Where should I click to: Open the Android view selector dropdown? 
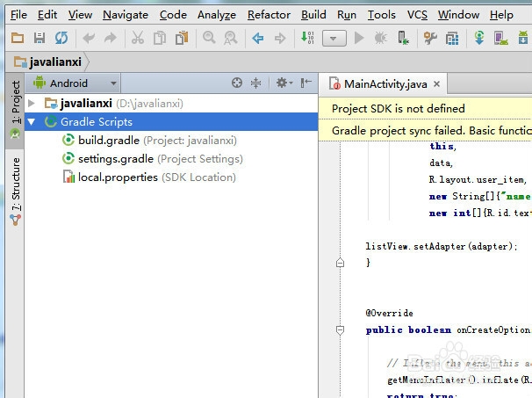(x=74, y=83)
